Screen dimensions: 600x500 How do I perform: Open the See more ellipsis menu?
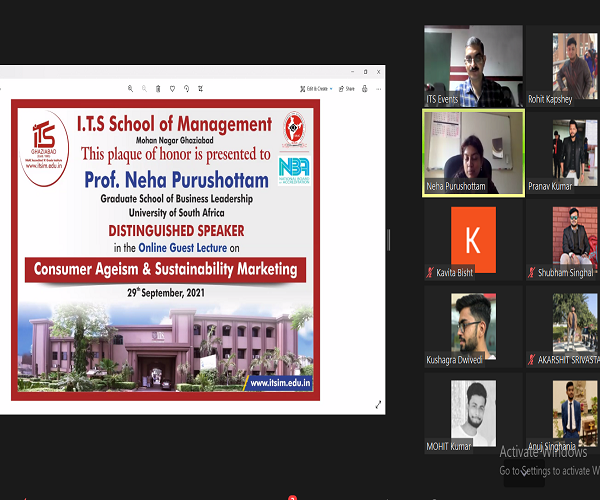point(378,89)
